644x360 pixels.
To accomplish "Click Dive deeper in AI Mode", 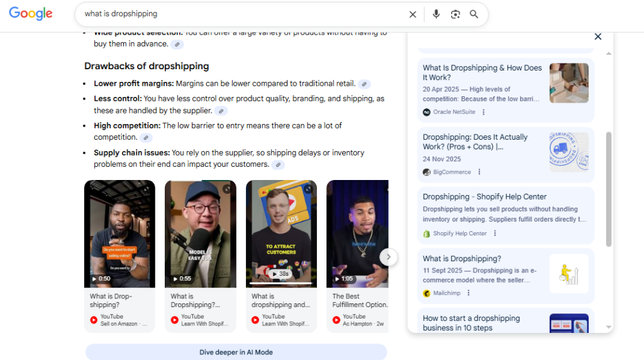I will (x=236, y=352).
